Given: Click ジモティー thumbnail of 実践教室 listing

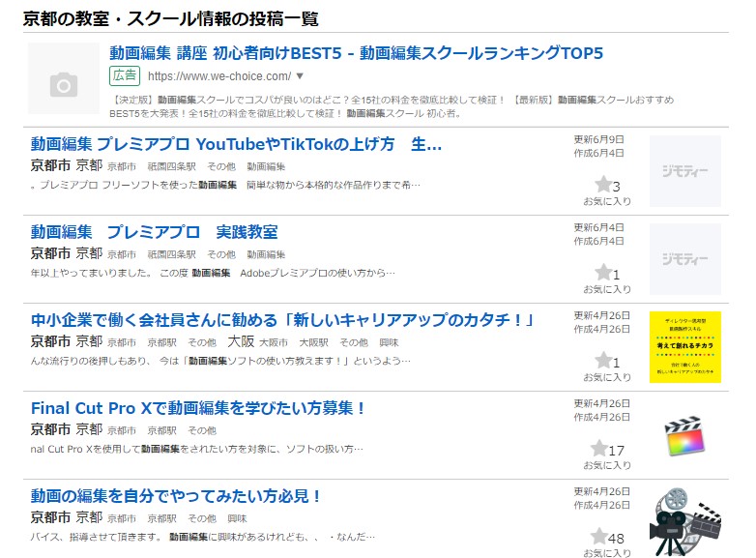Looking at the screenshot, I should click(x=684, y=259).
